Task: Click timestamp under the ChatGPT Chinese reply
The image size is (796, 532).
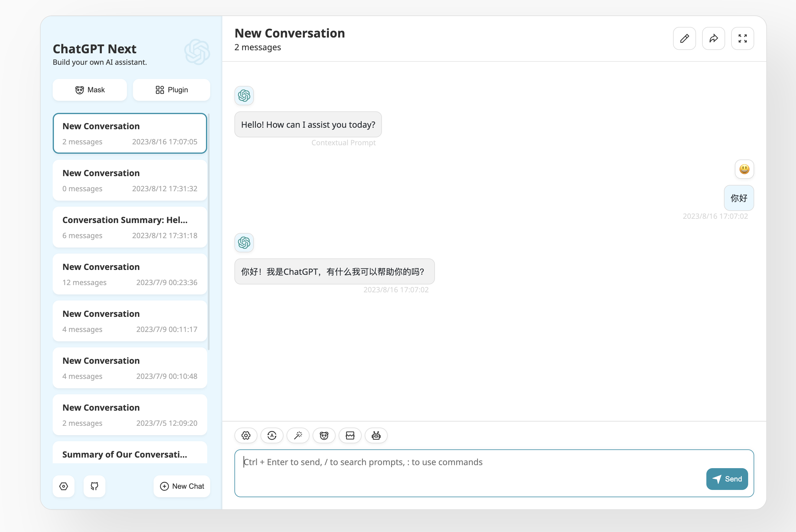Action: point(396,290)
